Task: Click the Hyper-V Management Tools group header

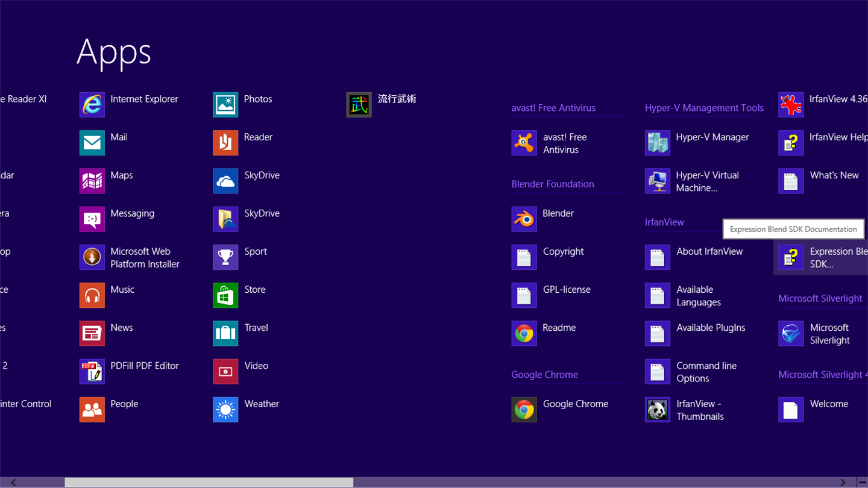Action: [x=704, y=108]
